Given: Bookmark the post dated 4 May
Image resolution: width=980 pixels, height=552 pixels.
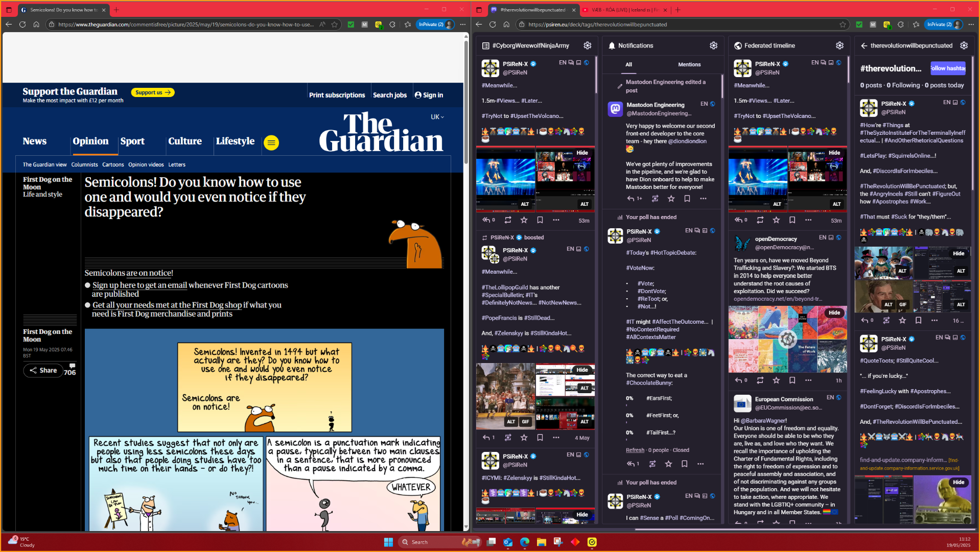Looking at the screenshot, I should 540,438.
